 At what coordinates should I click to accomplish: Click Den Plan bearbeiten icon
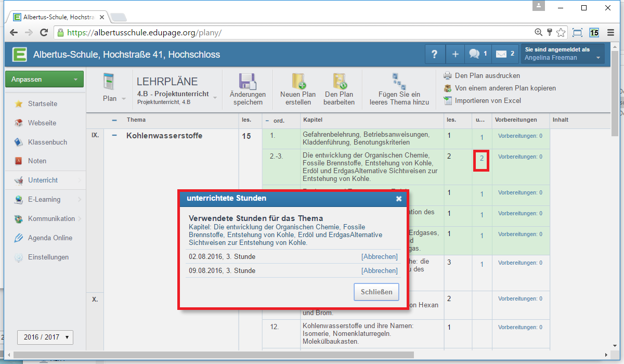pyautogui.click(x=339, y=89)
